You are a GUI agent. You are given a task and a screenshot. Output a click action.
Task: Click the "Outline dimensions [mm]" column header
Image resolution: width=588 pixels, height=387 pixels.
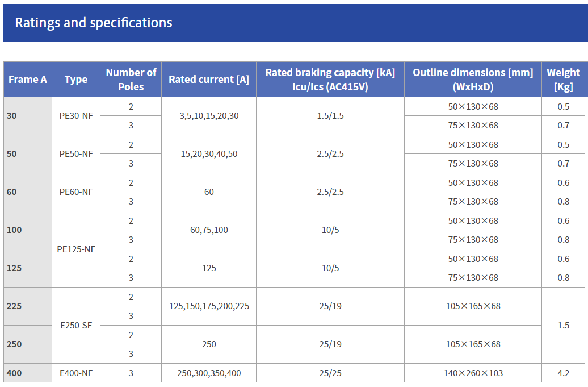click(473, 80)
